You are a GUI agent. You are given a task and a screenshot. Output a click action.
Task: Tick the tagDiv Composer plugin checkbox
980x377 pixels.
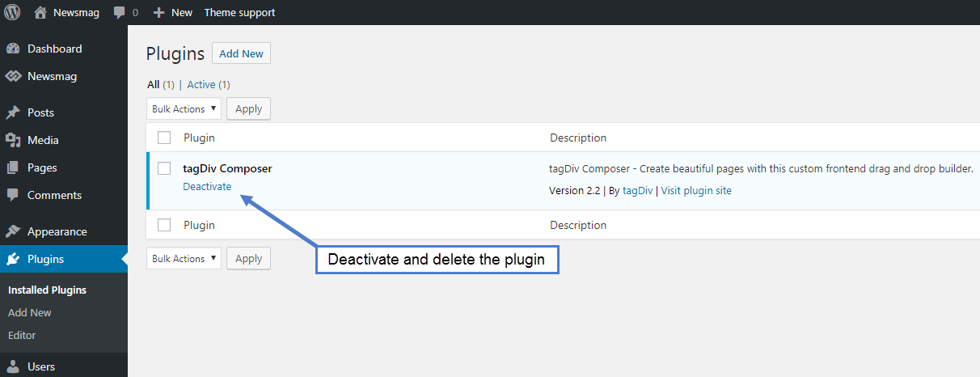pyautogui.click(x=164, y=168)
